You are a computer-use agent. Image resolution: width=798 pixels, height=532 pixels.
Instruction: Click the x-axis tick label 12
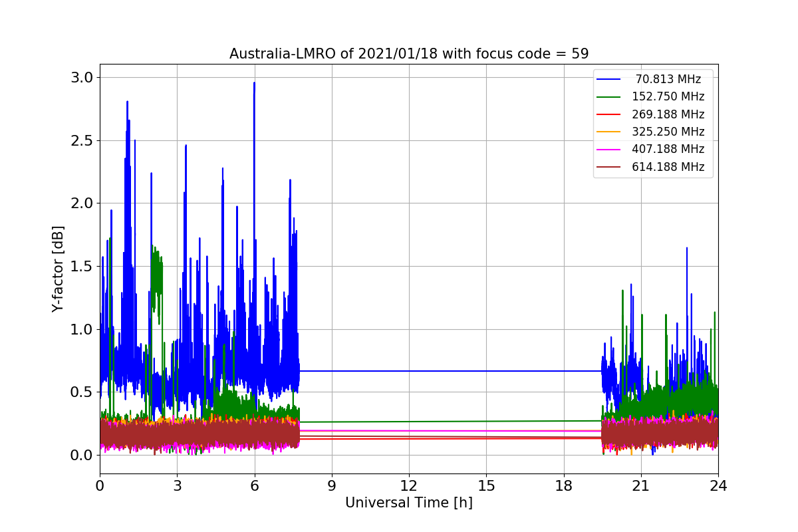(409, 485)
